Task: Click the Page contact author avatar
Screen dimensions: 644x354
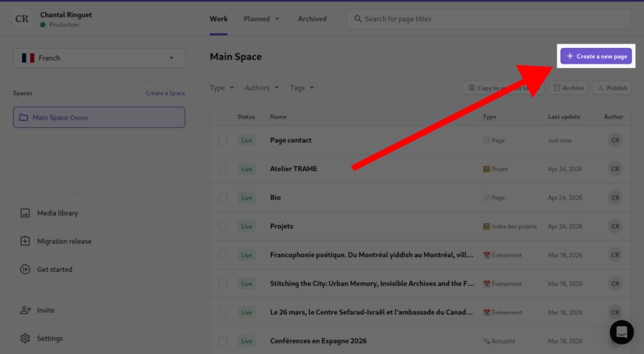Action: tap(615, 140)
